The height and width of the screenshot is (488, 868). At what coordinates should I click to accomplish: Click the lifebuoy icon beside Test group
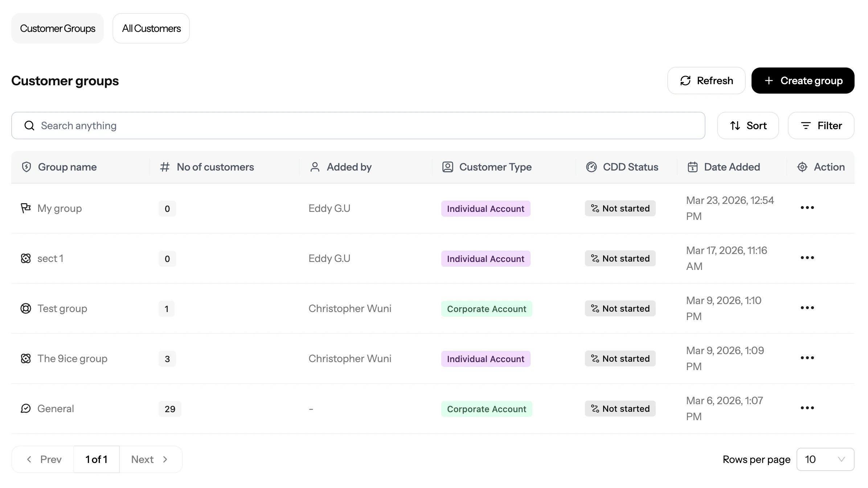coord(26,308)
